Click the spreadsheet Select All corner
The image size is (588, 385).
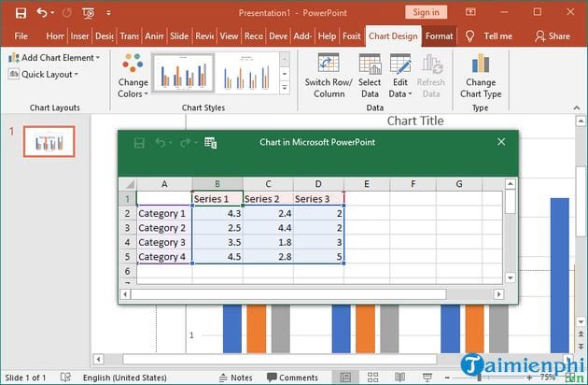[x=130, y=184]
